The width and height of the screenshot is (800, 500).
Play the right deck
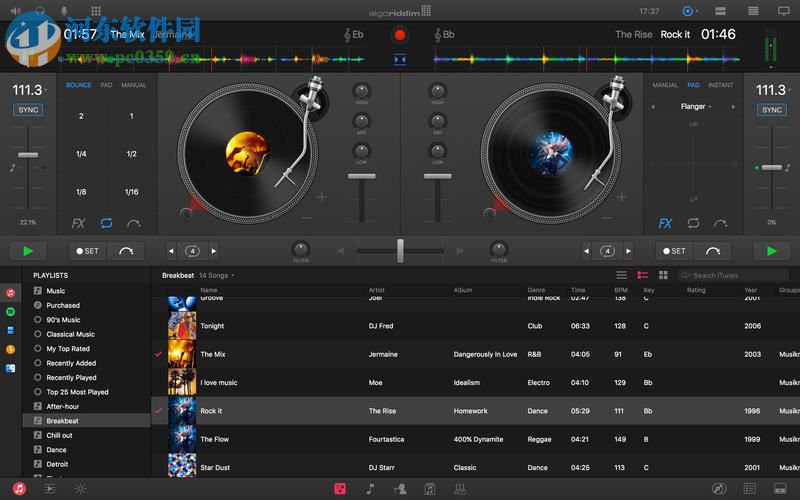click(772, 251)
